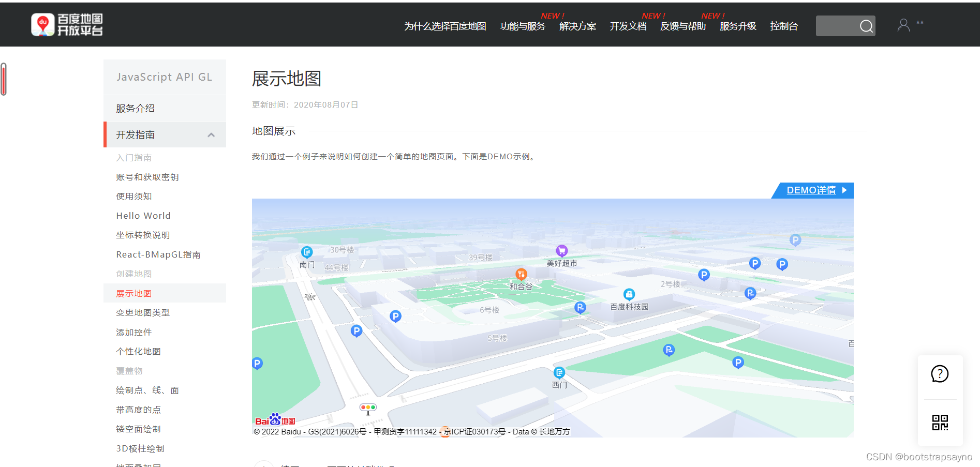
Task: Open 解决方案 menu
Action: click(x=577, y=26)
